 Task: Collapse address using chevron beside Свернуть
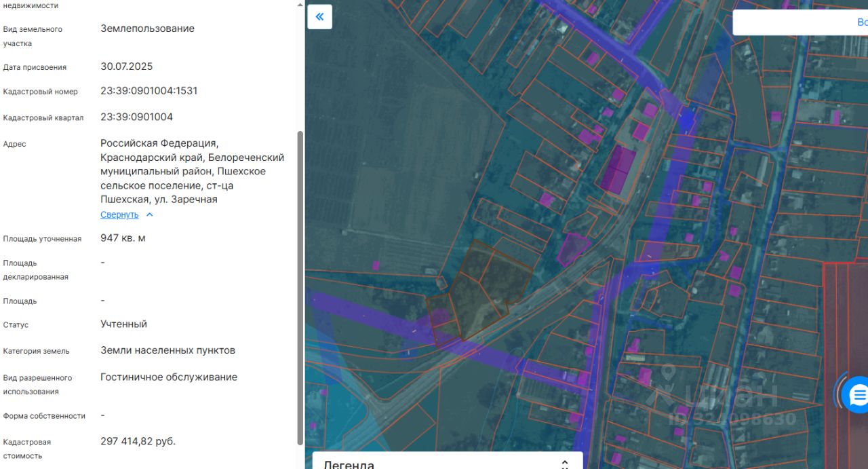150,214
